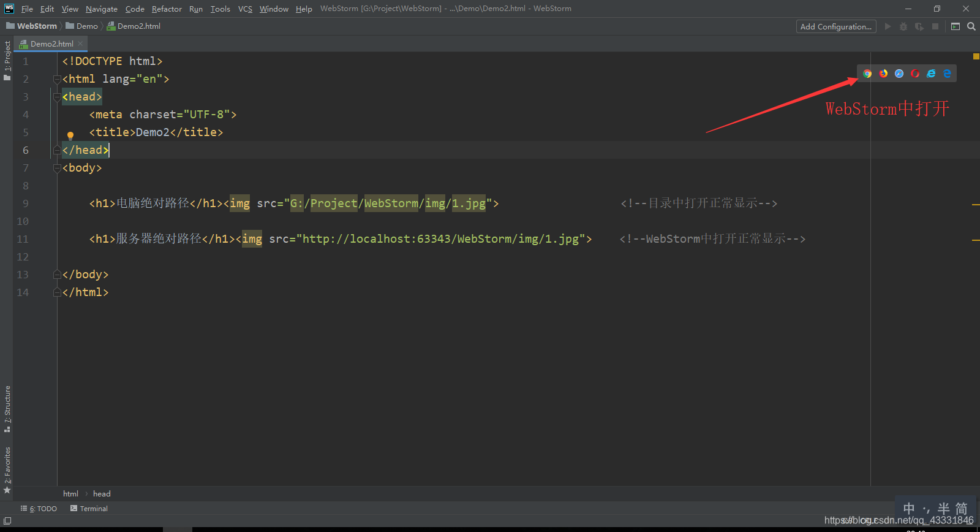Collapse the body tag fold
The width and height of the screenshot is (980, 532).
point(56,168)
